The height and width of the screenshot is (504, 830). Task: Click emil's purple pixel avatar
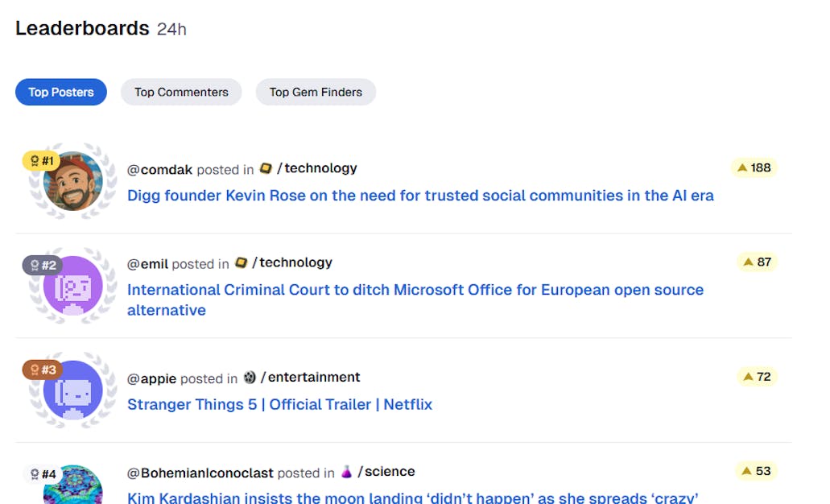click(73, 285)
